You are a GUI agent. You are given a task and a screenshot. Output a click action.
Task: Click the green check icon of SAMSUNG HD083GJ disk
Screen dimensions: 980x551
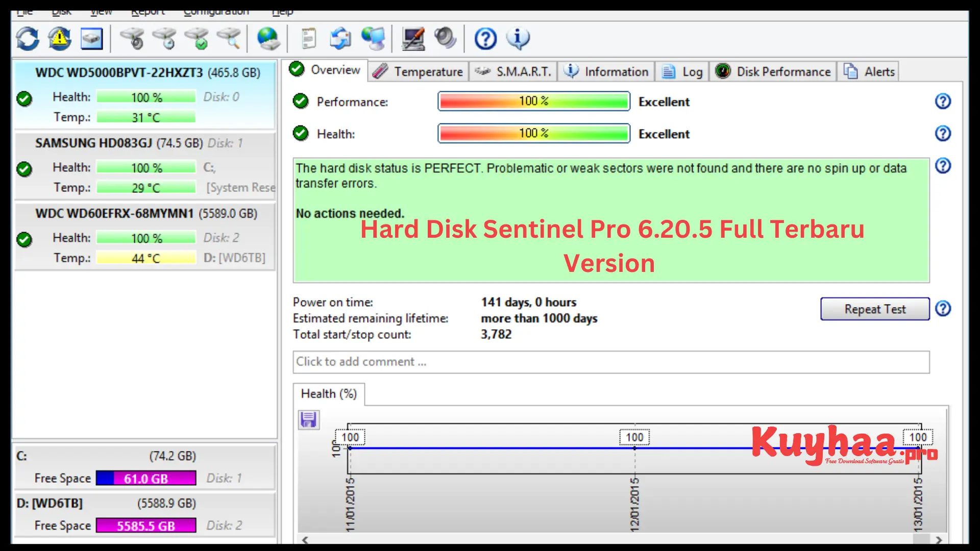24,169
